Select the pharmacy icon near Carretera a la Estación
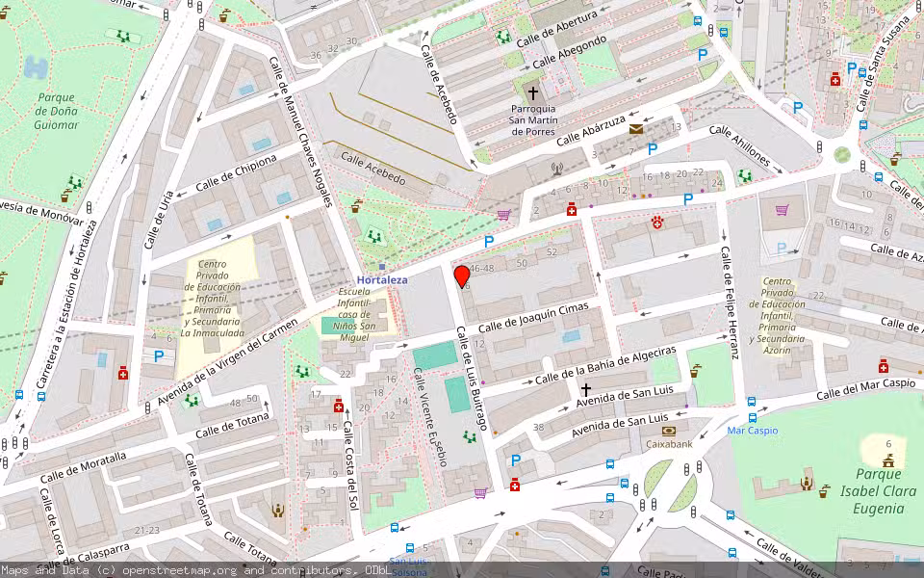Screen dimensions: 924x578 122,373
